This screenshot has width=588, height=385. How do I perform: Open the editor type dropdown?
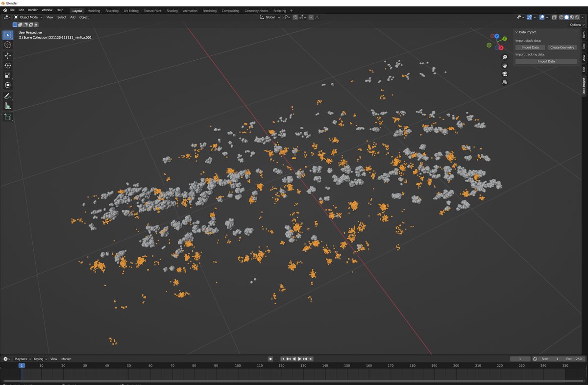7,17
